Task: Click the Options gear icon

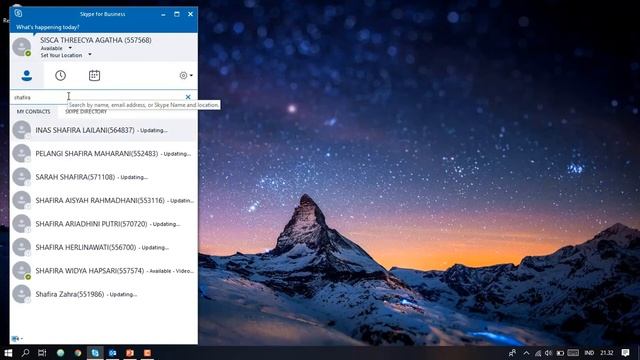Action: [183, 76]
